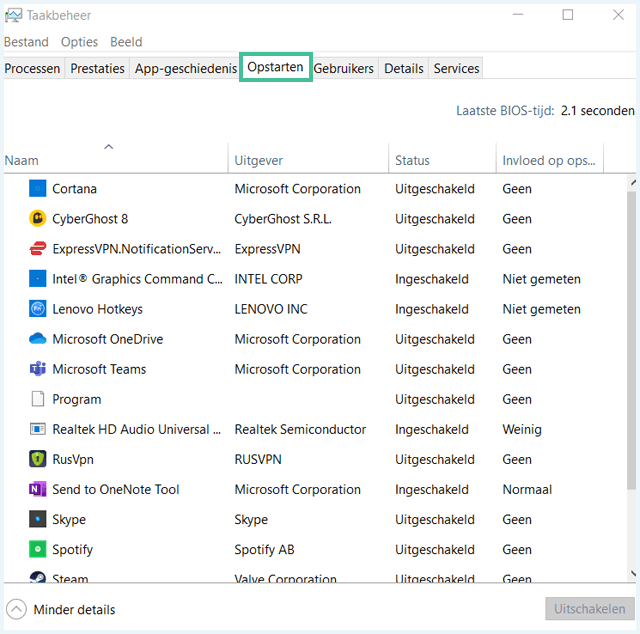
Task: Click the green Spotify icon
Action: 38,549
